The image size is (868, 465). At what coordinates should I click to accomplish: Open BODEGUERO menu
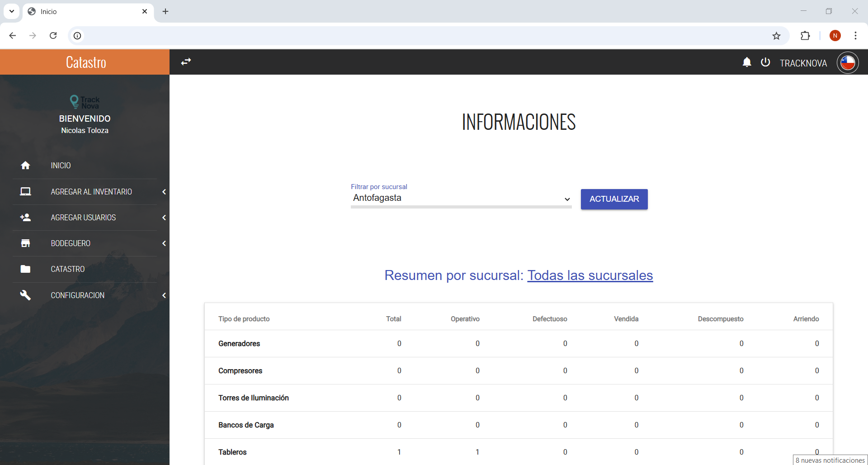click(x=71, y=243)
